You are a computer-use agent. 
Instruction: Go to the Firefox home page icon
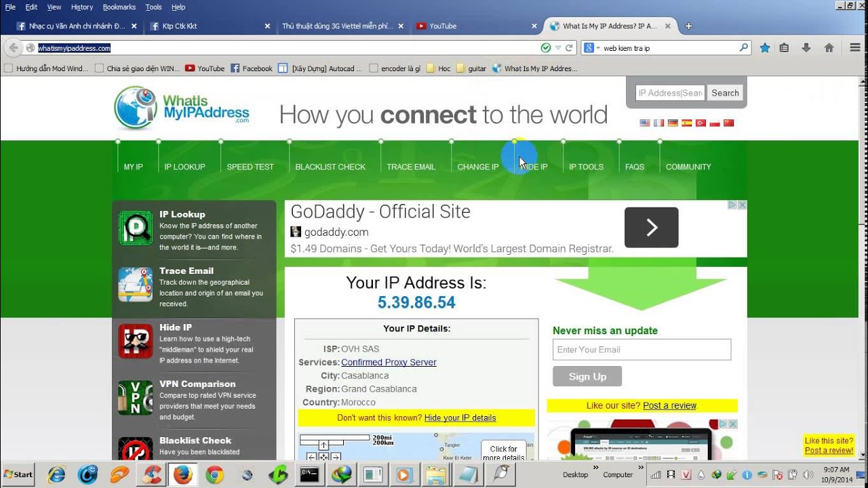point(829,48)
